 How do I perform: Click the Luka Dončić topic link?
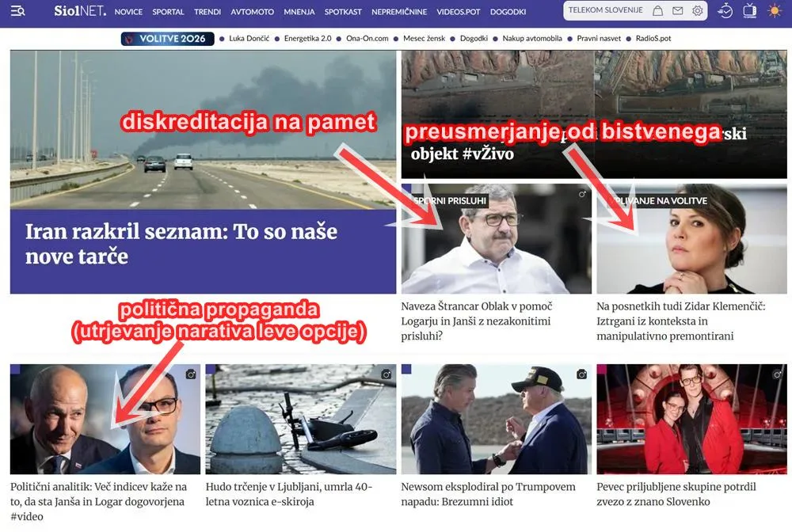251,39
